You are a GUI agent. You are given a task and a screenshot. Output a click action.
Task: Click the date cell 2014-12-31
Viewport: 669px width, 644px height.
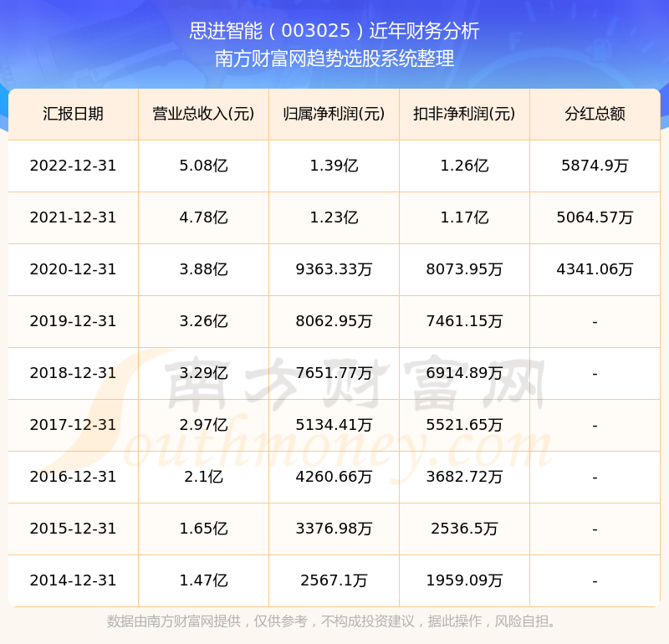pyautogui.click(x=73, y=580)
